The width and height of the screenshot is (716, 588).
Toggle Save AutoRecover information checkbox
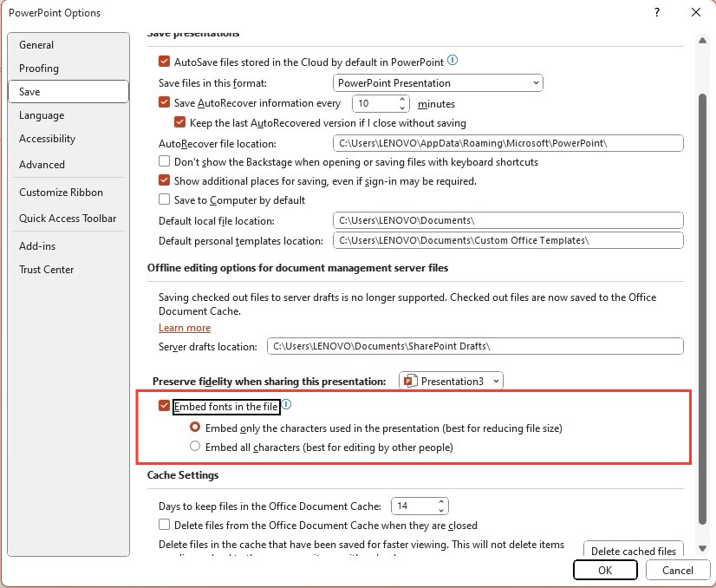[x=164, y=101]
